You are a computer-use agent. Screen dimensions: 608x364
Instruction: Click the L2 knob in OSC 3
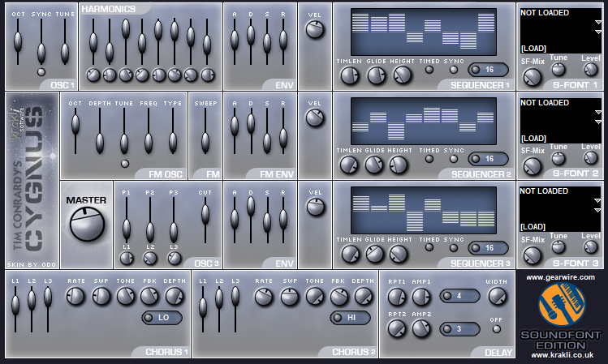click(x=150, y=259)
